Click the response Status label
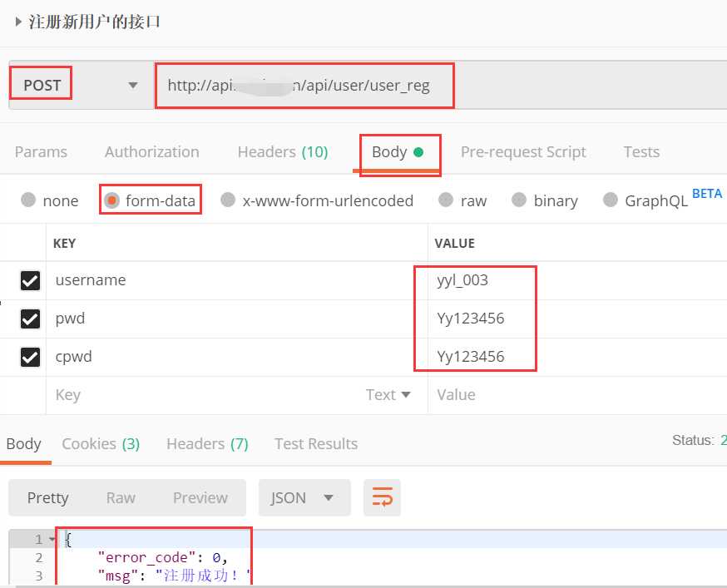Screen dimensions: 727x588 pos(693,441)
